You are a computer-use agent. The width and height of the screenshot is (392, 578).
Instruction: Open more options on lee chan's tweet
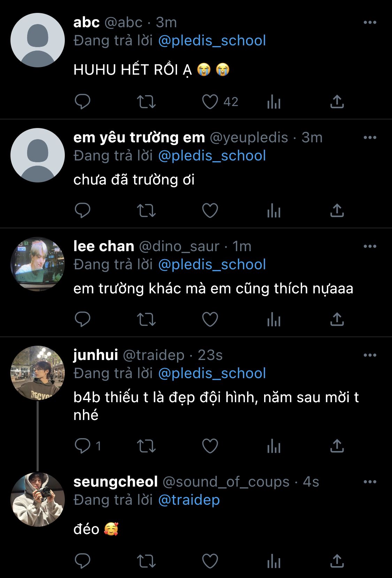[370, 246]
